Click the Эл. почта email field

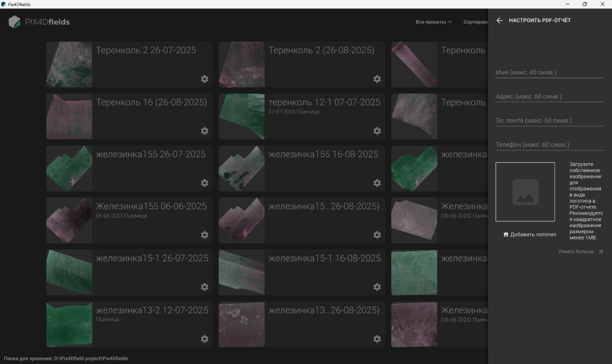click(549, 120)
